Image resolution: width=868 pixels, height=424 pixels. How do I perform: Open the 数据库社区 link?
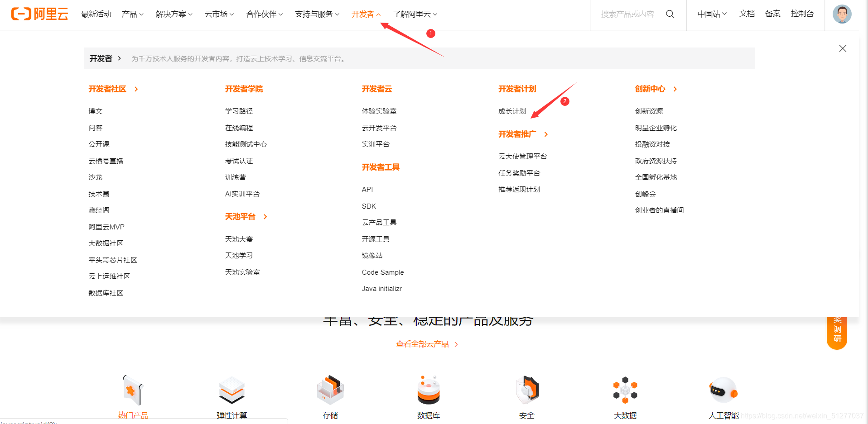click(106, 293)
